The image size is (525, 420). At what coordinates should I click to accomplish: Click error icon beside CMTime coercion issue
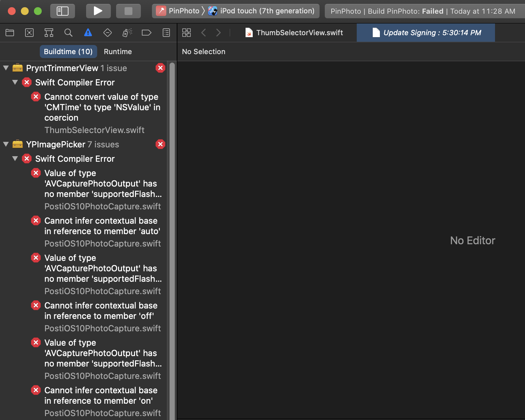tap(36, 97)
